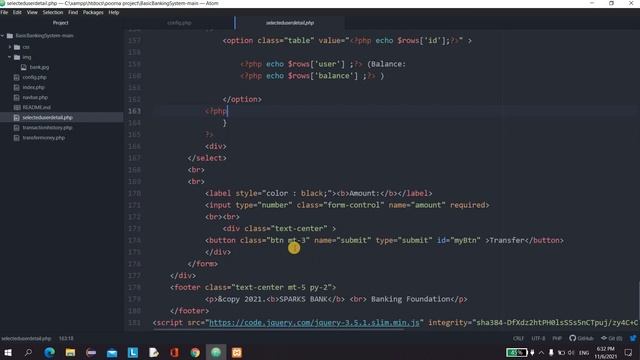Click the horizontal scrollbar under the editor
This screenshot has height=360, width=640.
(278, 330)
